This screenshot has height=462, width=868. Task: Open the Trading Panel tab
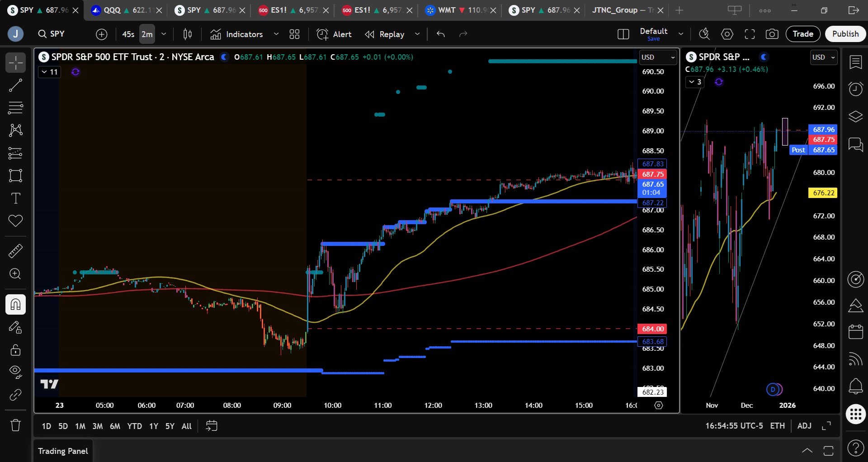coord(63,451)
